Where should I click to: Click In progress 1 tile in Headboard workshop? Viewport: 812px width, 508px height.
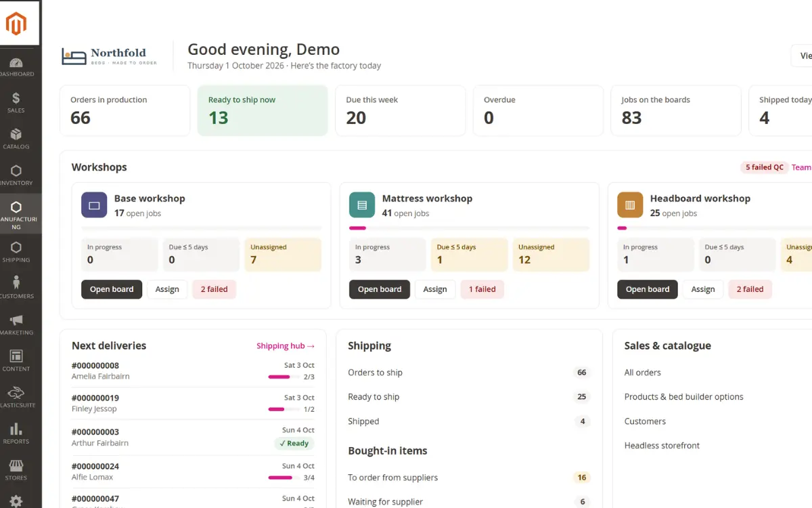click(x=656, y=255)
